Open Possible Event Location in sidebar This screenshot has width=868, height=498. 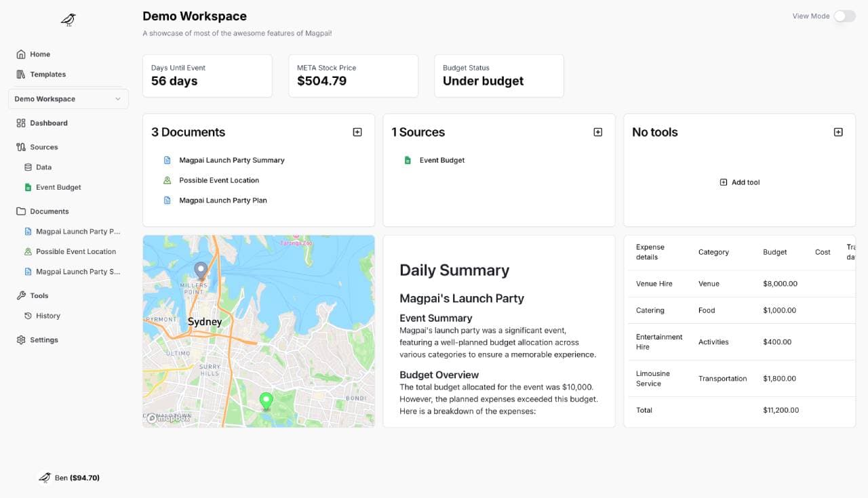pyautogui.click(x=76, y=251)
